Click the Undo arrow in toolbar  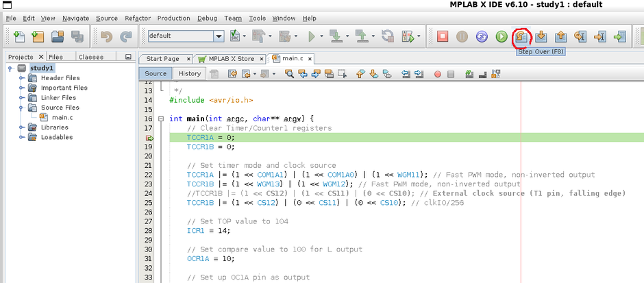pos(106,36)
